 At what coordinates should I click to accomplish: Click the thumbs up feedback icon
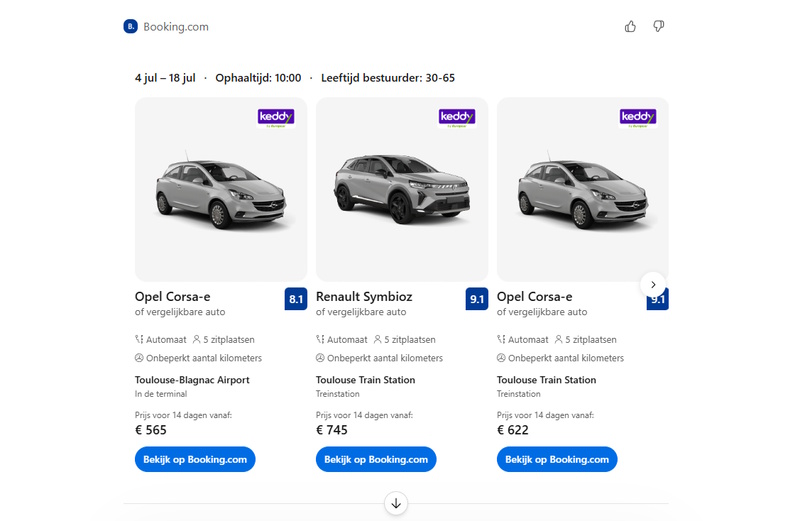pyautogui.click(x=630, y=27)
